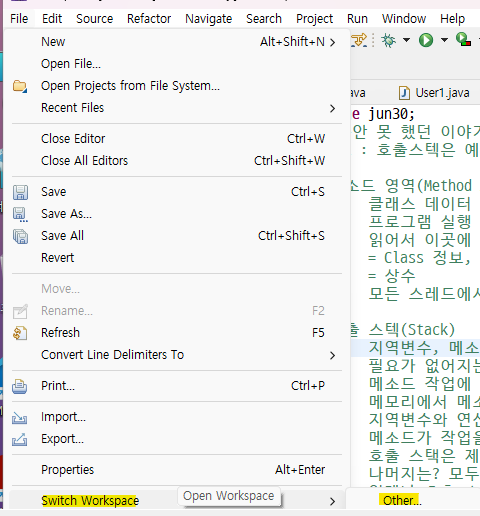This screenshot has height=516, width=480.
Task: Click the Ctrl+Shift+S shortcut text
Action: pos(291,236)
